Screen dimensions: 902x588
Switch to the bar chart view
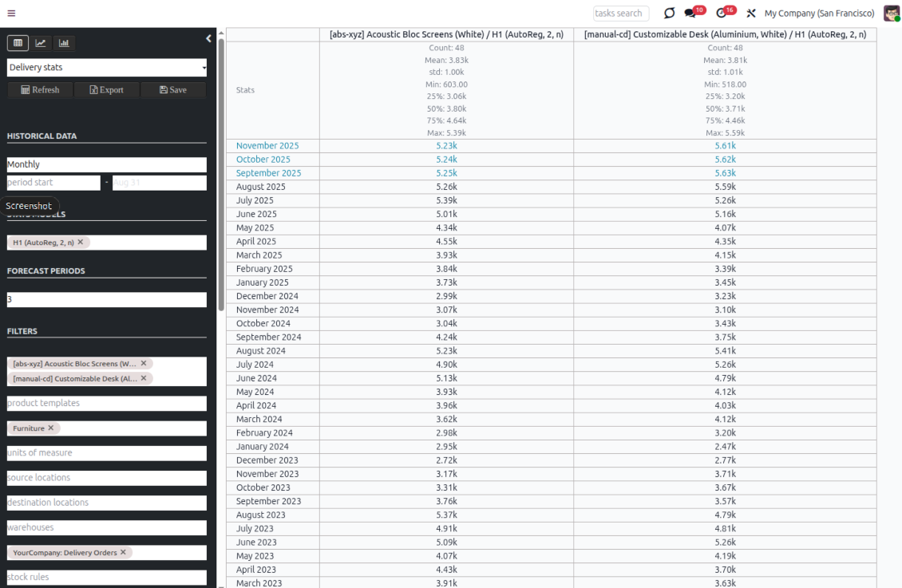[x=64, y=42]
